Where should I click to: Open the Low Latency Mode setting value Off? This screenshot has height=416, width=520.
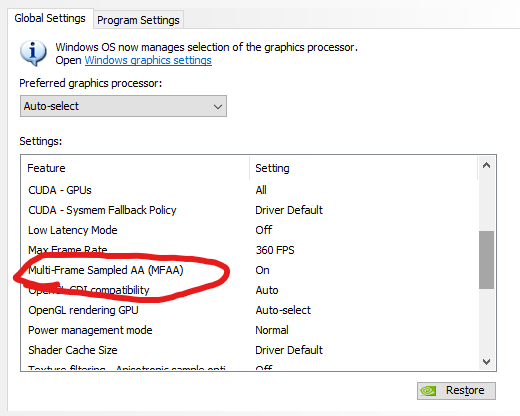click(x=264, y=230)
